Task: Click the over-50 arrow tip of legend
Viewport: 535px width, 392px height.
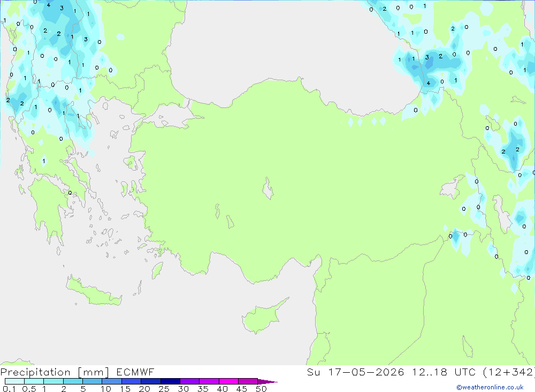Action: [267, 382]
